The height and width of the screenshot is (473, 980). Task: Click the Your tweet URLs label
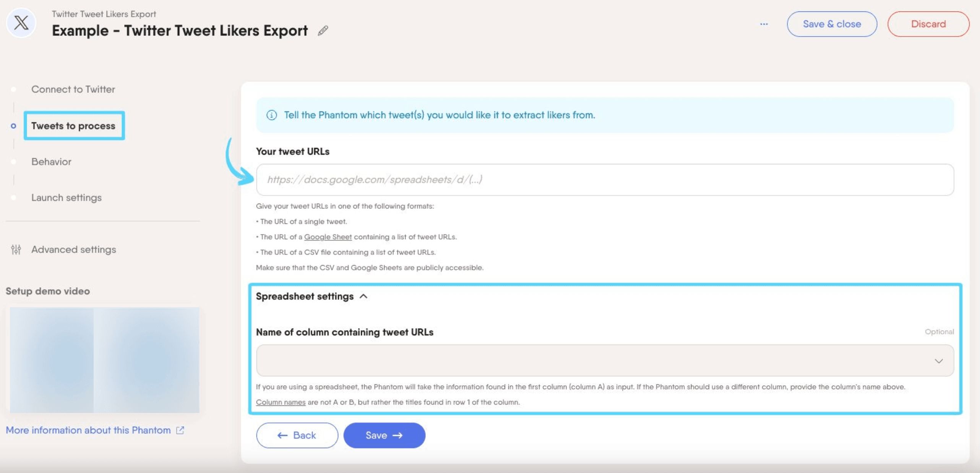point(292,151)
